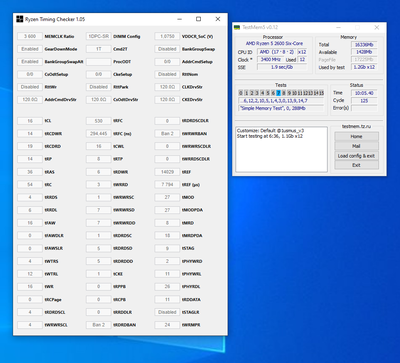The image size is (400, 363).
Task: Click the Home button in TestMem5
Action: tap(356, 136)
